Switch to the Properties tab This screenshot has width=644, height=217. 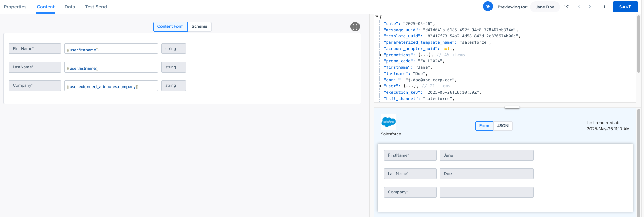coord(15,7)
